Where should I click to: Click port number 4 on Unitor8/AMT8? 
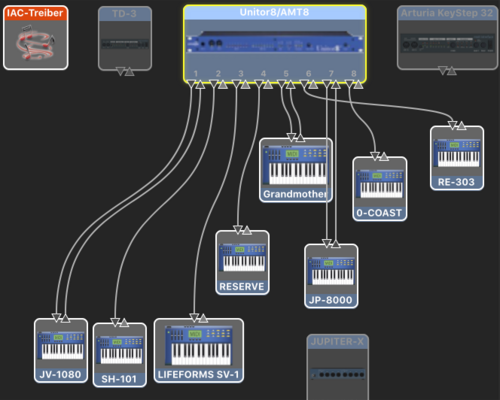pyautogui.click(x=263, y=73)
